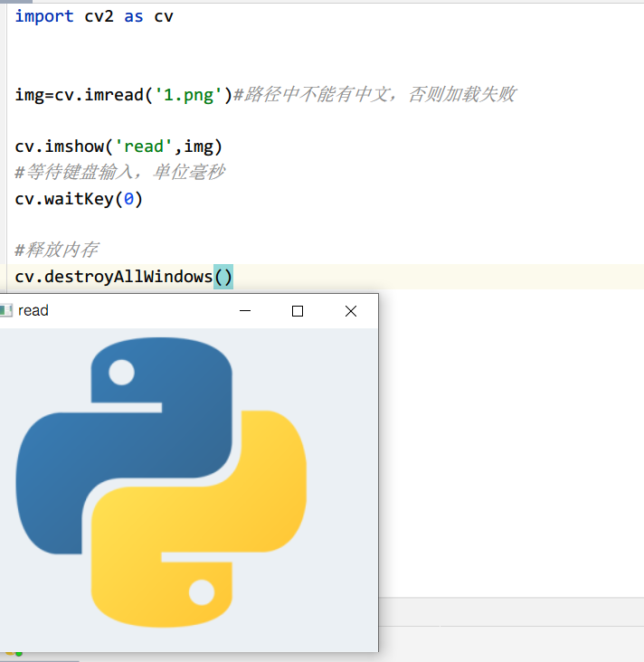
Task: Click the read window's title icon
Action: [6, 311]
